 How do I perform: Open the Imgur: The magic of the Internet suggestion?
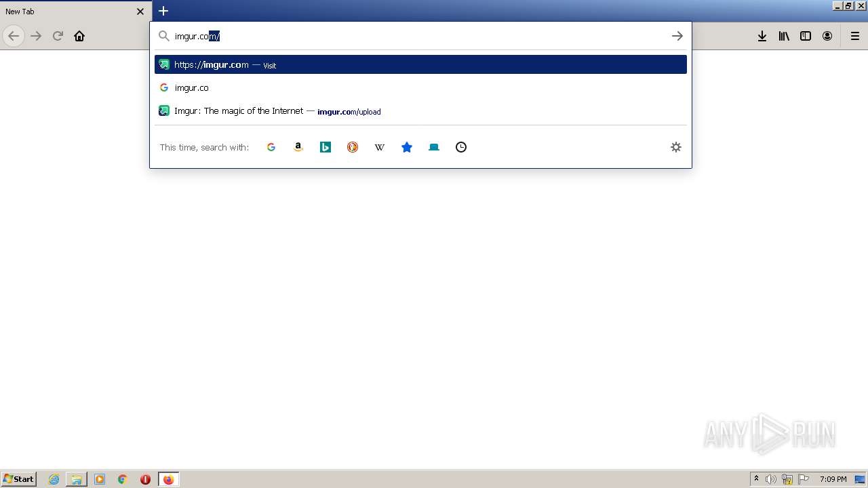click(420, 111)
